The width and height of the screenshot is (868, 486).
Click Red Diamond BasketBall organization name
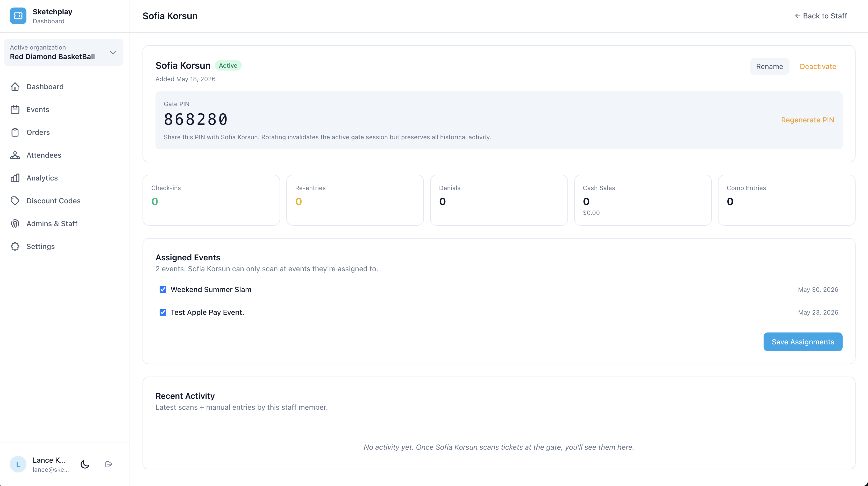pyautogui.click(x=52, y=57)
